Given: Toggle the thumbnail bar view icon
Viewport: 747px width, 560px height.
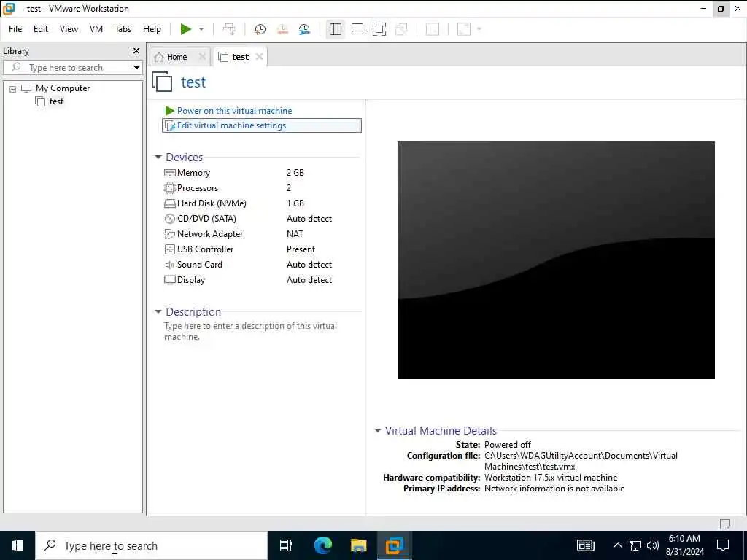Looking at the screenshot, I should pyautogui.click(x=357, y=29).
